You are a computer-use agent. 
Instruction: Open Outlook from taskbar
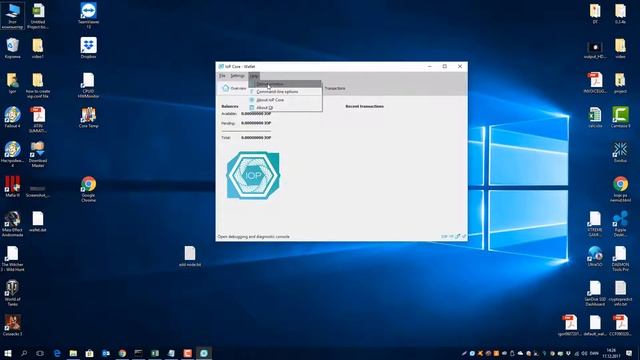click(x=106, y=353)
